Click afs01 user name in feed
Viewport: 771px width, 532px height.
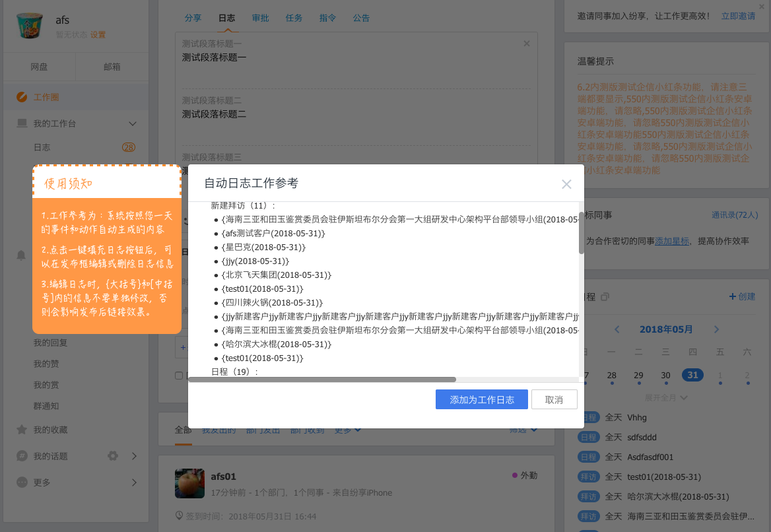point(223,477)
